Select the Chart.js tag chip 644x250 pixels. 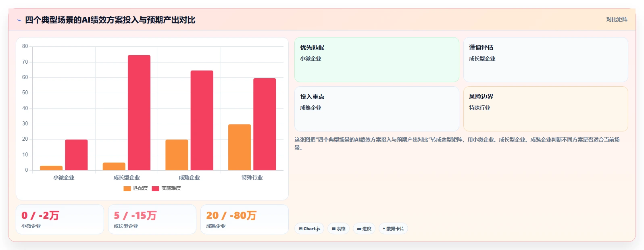click(309, 229)
